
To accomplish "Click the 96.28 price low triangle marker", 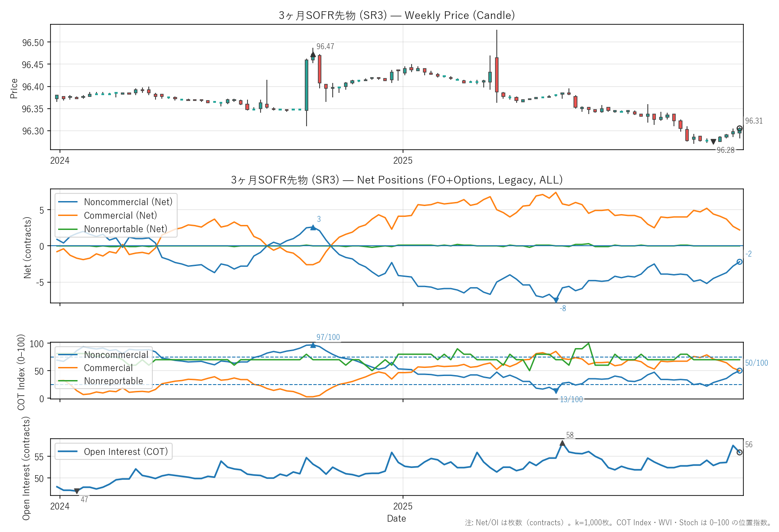I will pyautogui.click(x=713, y=142).
